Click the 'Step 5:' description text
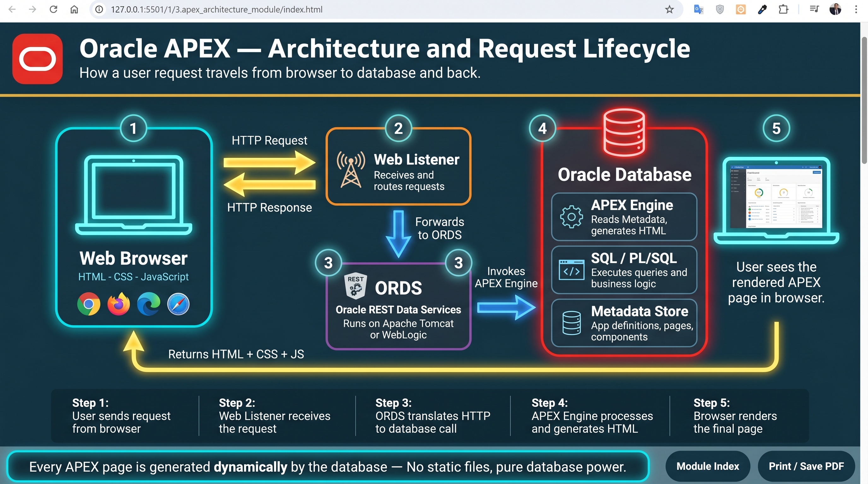 (x=735, y=422)
